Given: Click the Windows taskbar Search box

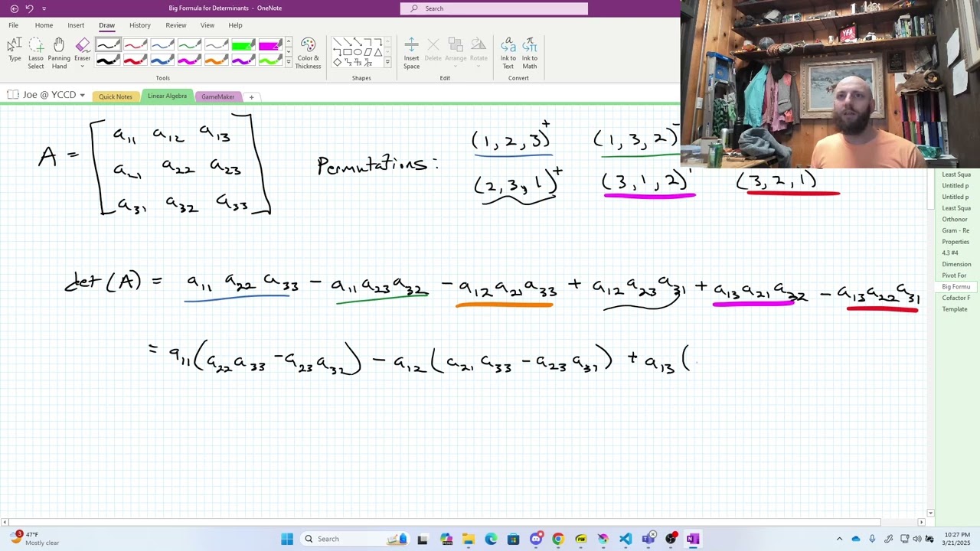Looking at the screenshot, I should point(356,539).
